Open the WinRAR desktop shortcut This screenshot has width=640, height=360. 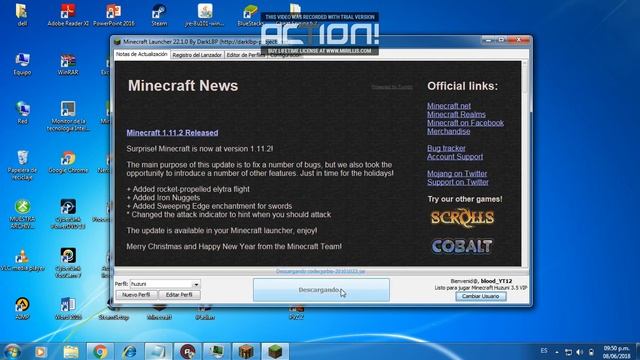point(68,64)
